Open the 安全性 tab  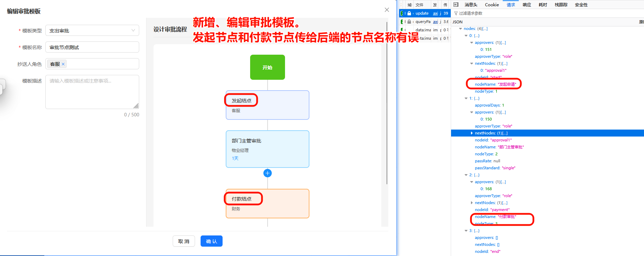(x=581, y=5)
